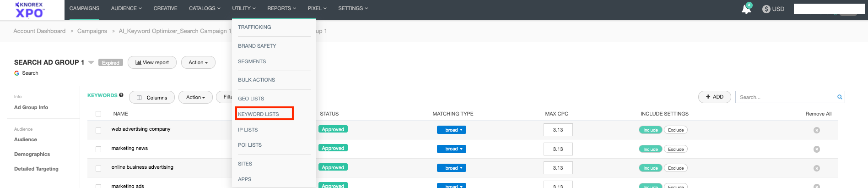Image resolution: width=868 pixels, height=188 pixels.
Task: Select Keyword Lists from the Utility menu
Action: pyautogui.click(x=259, y=114)
